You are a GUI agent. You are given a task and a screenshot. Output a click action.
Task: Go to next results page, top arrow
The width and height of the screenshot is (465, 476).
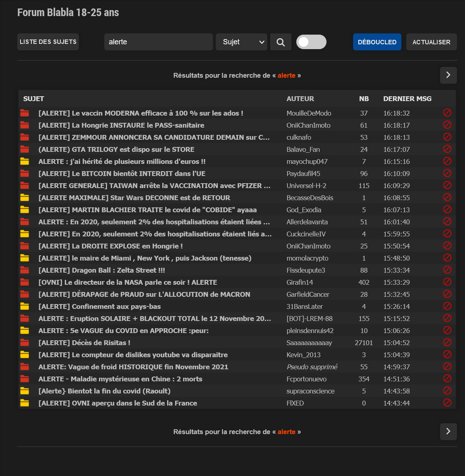[448, 75]
